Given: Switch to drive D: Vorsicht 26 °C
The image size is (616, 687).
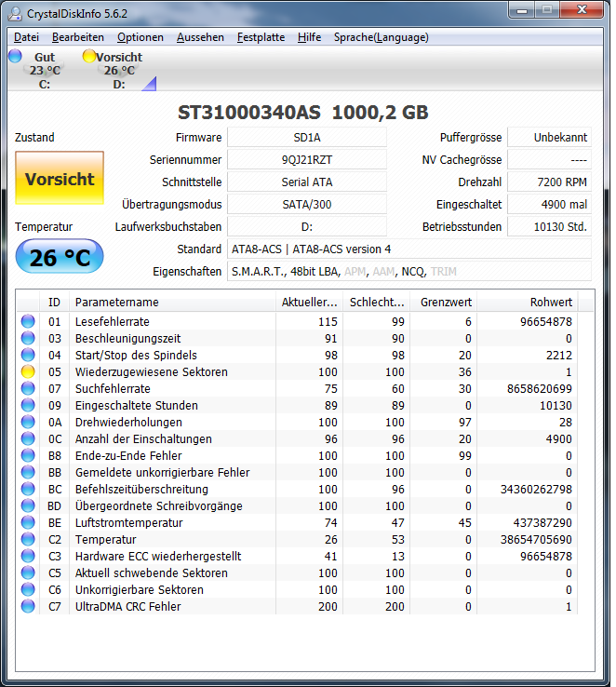Looking at the screenshot, I should click(x=119, y=70).
